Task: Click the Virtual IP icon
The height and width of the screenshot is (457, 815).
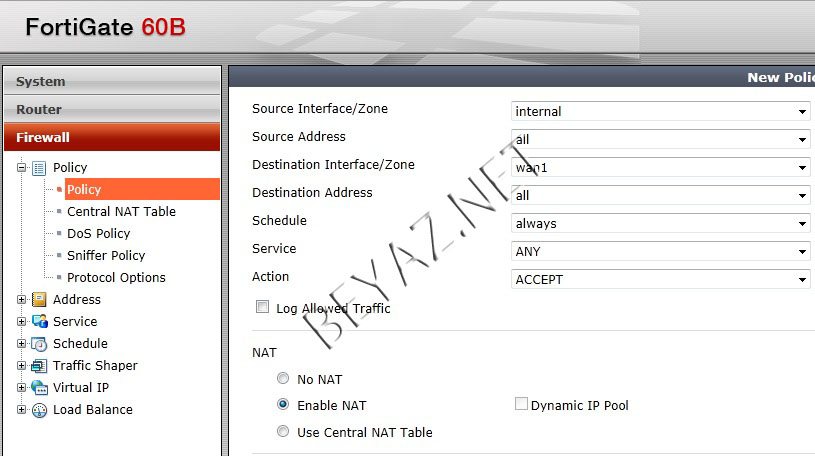Action: click(40, 387)
